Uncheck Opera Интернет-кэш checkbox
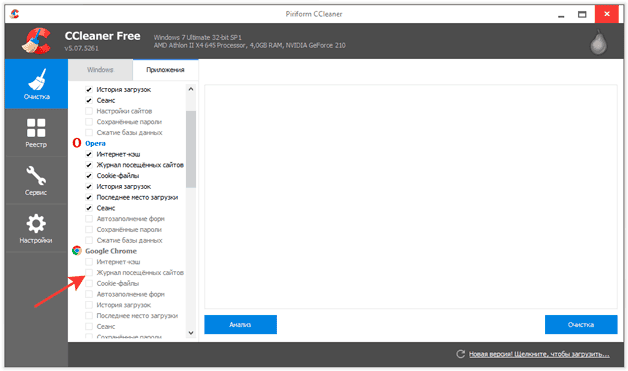 (89, 154)
